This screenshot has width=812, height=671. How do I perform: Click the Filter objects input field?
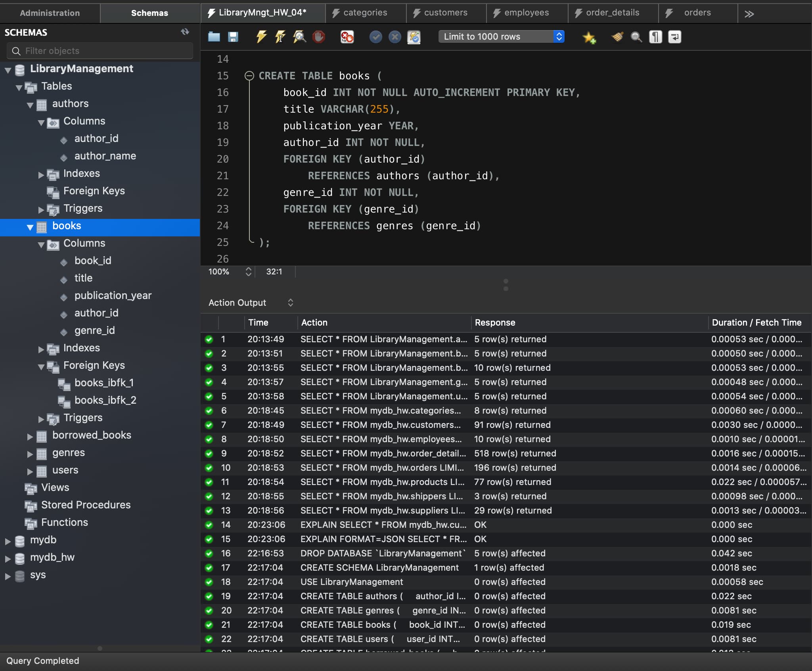(100, 50)
